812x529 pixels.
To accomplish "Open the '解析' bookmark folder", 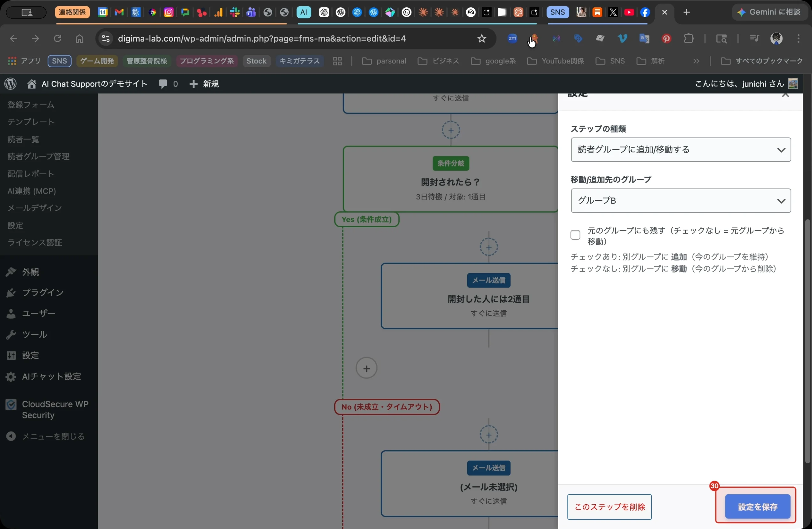I will click(x=651, y=61).
